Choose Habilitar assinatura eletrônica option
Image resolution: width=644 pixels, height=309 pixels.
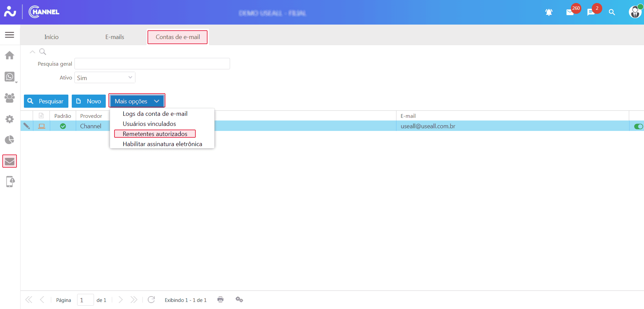pyautogui.click(x=162, y=144)
